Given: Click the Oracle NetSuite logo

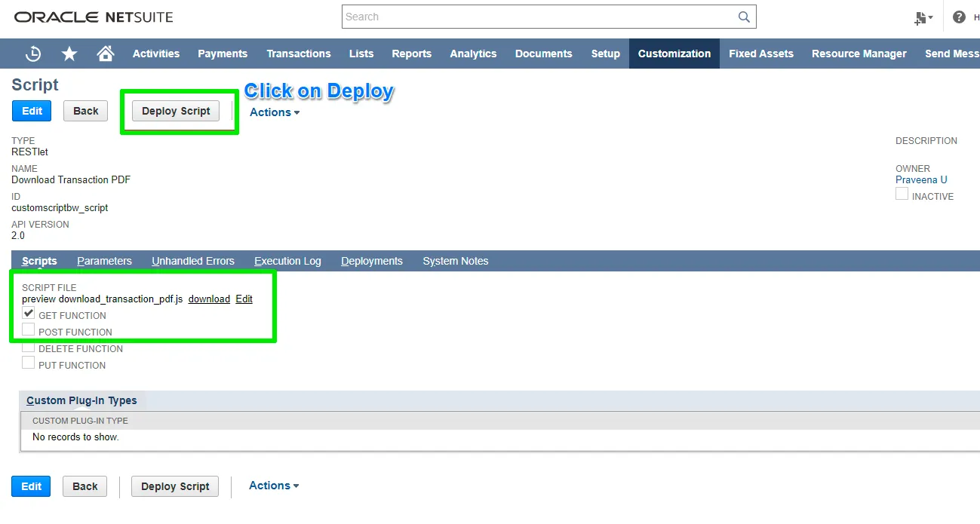Looking at the screenshot, I should [x=94, y=17].
